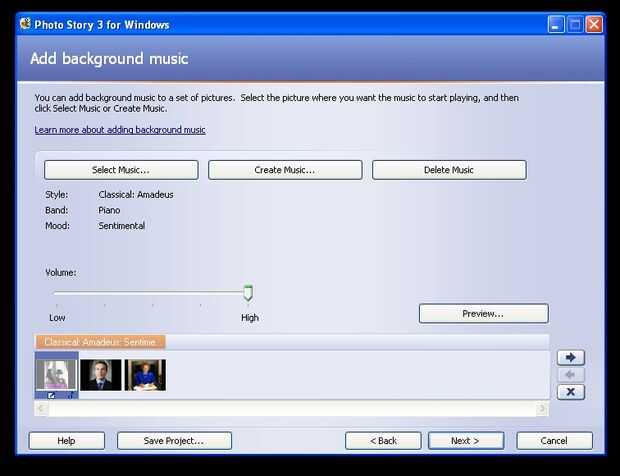The image size is (620, 476).
Task: Open the Create Music... dialog
Action: (x=285, y=170)
